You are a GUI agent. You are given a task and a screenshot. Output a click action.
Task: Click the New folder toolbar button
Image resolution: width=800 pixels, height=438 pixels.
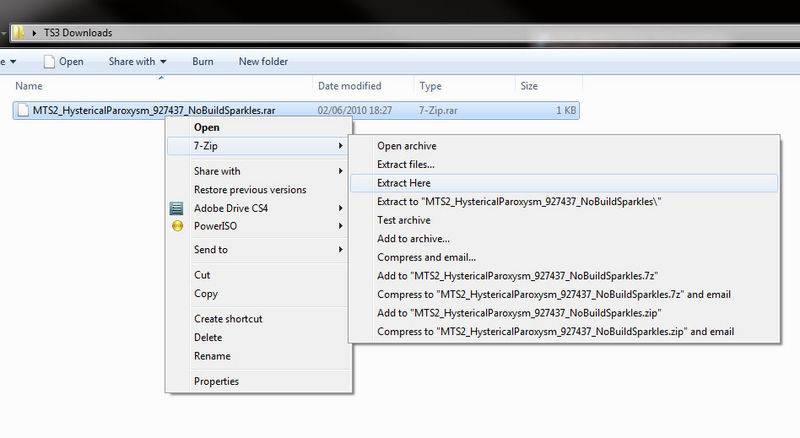tap(263, 61)
